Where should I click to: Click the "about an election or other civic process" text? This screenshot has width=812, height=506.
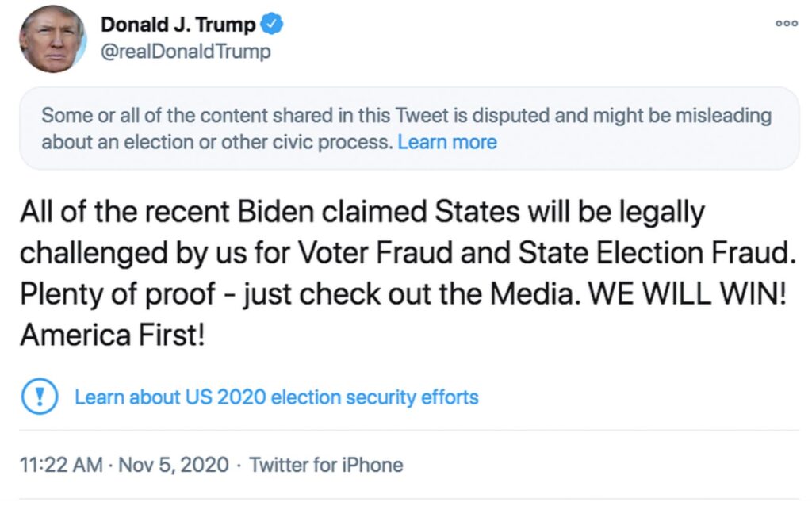pyautogui.click(x=216, y=142)
